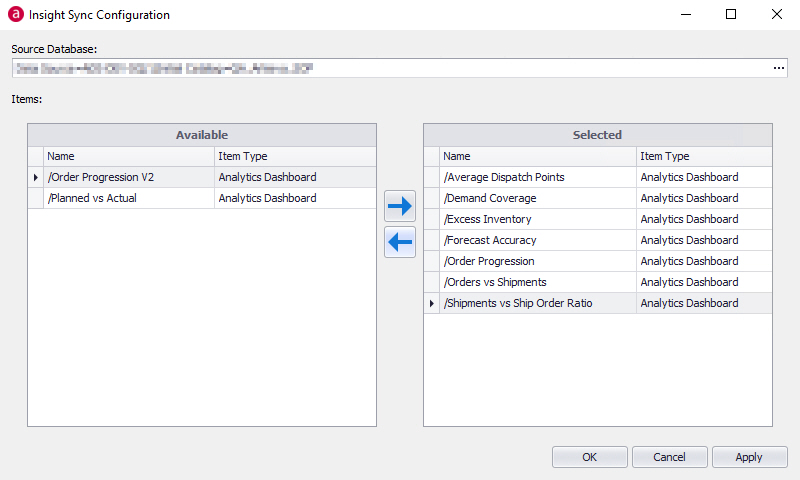Select /Average Dispatch Points row
Image resolution: width=800 pixels, height=480 pixels.
(x=597, y=177)
